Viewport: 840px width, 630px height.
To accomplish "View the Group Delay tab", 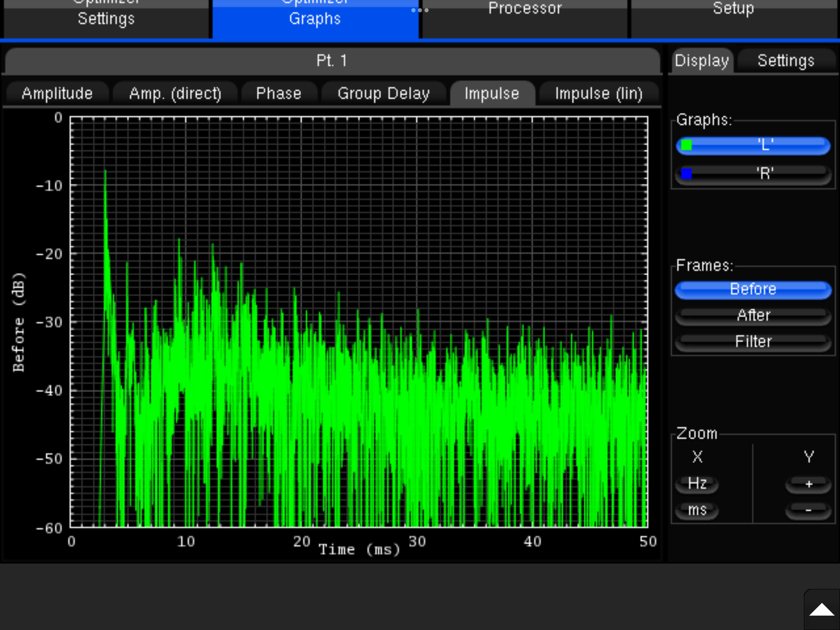I will 383,94.
